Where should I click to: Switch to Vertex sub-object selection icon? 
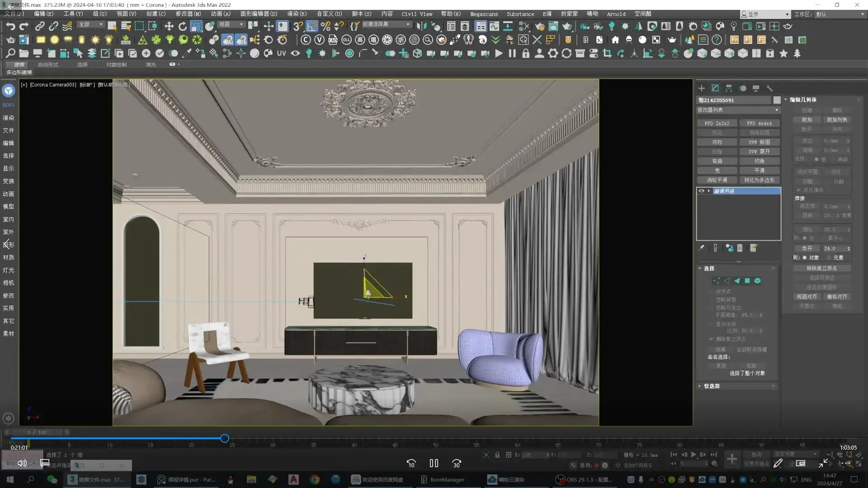tap(717, 281)
